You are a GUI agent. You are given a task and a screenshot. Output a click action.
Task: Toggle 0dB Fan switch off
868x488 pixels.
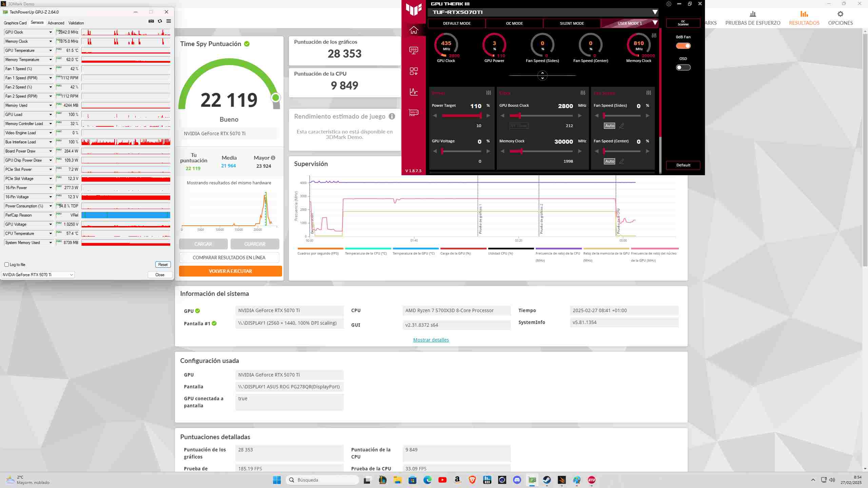pos(683,46)
